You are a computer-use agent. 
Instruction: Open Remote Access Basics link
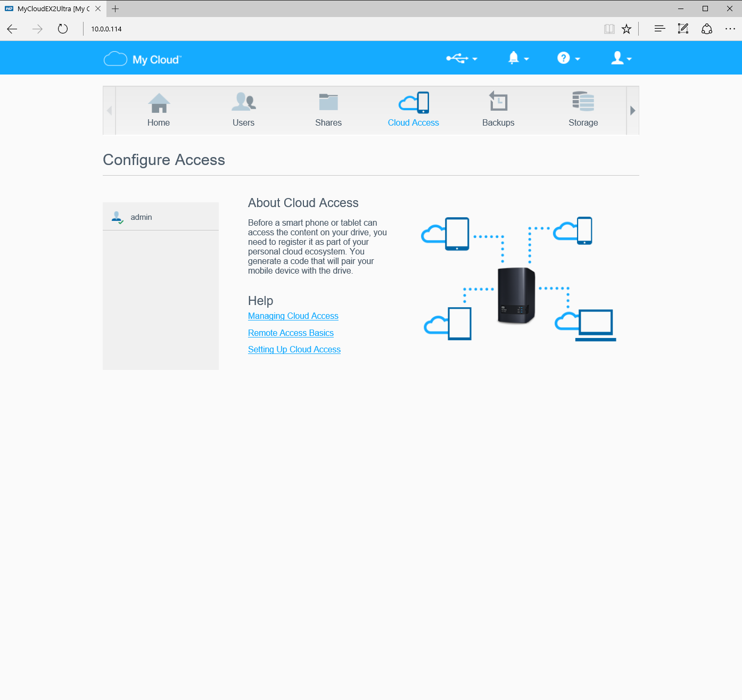point(291,333)
